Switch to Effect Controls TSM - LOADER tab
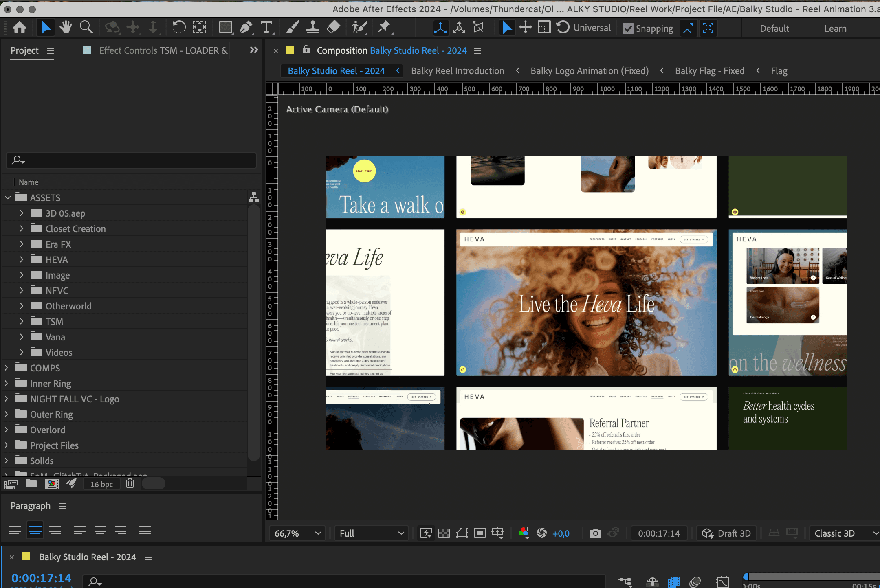 pos(163,50)
